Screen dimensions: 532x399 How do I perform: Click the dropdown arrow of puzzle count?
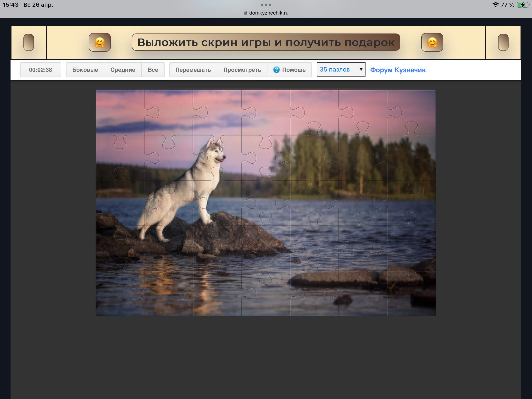[x=361, y=69]
